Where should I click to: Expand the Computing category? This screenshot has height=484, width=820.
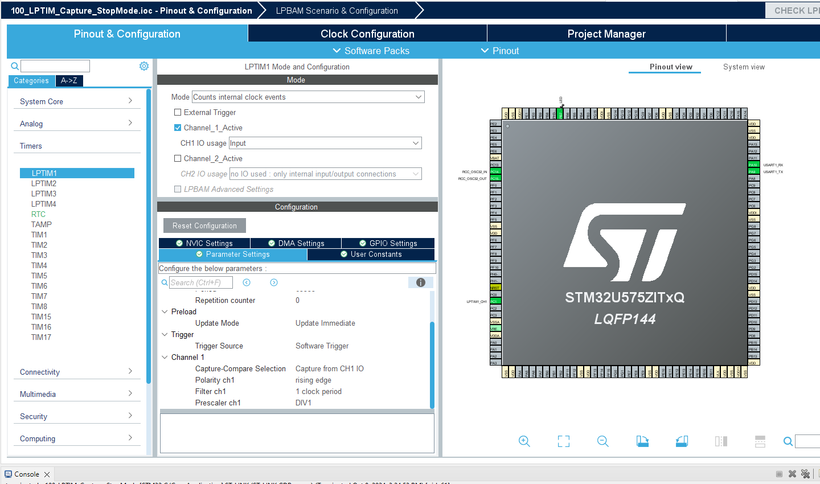pyautogui.click(x=76, y=439)
